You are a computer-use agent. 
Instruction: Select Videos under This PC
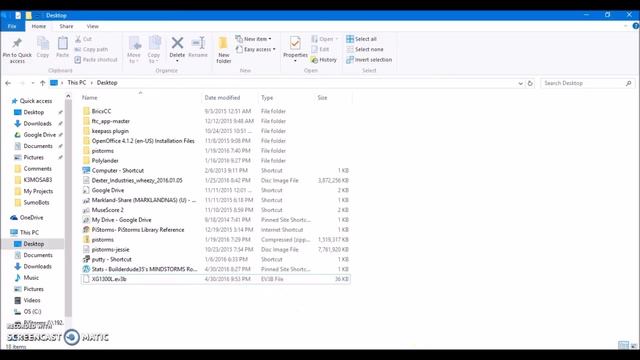(x=28, y=300)
